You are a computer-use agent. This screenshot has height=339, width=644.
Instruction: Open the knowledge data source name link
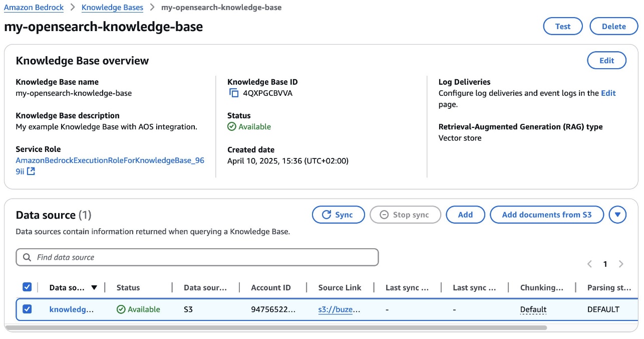coord(71,309)
